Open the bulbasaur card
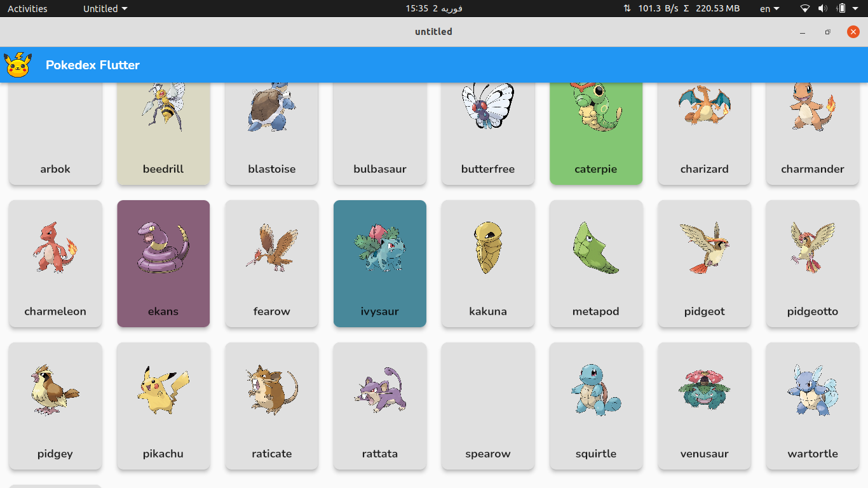Image resolution: width=868 pixels, height=488 pixels. (x=380, y=133)
